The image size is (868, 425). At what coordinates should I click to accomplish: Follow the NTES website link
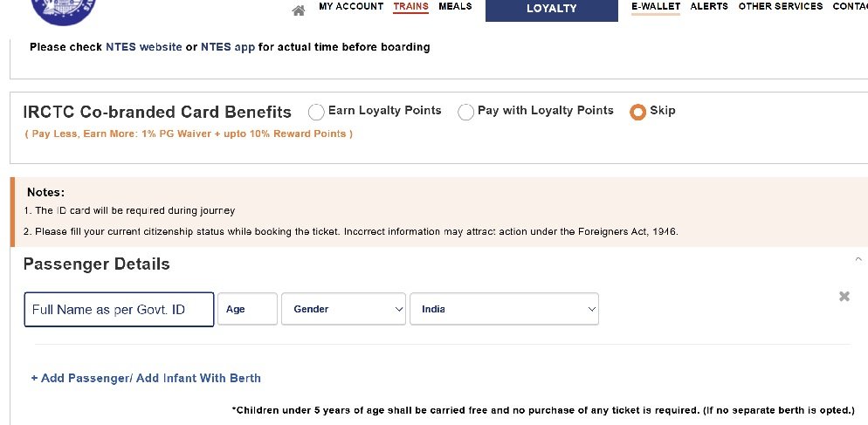pos(144,47)
